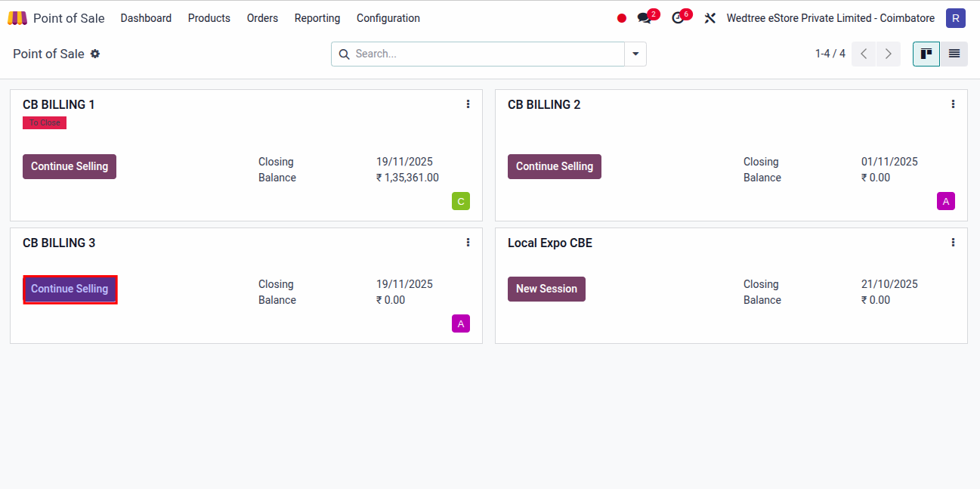980x489 pixels.
Task: Switch to list view
Action: (954, 54)
